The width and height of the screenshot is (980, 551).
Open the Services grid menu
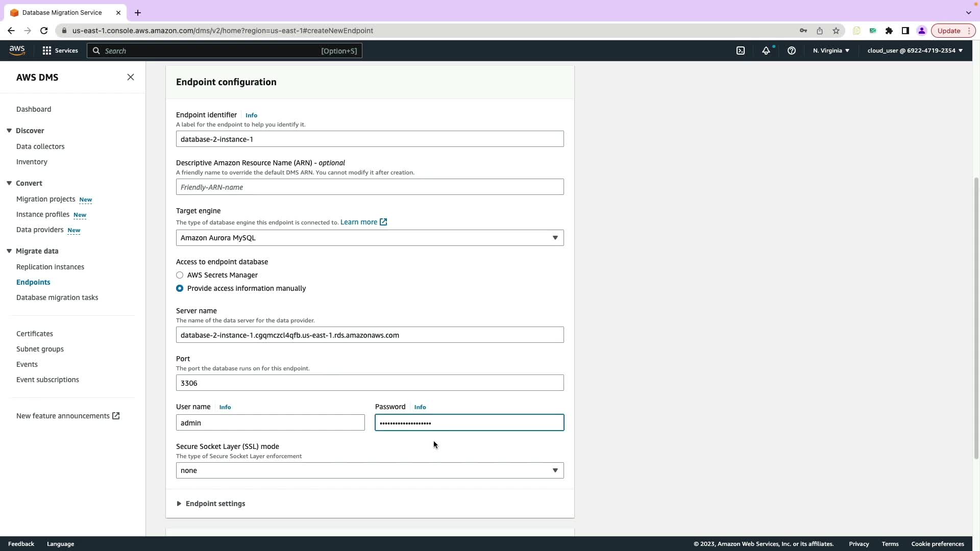(x=60, y=51)
